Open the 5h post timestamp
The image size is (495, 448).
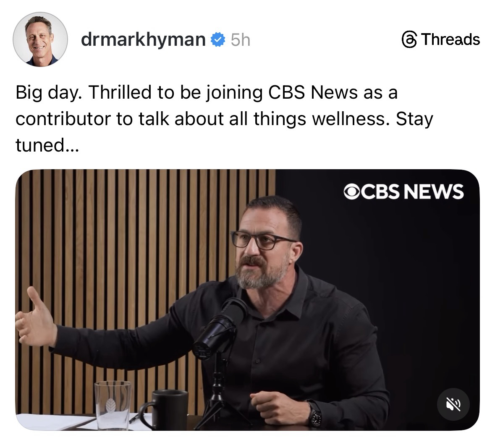tap(240, 40)
